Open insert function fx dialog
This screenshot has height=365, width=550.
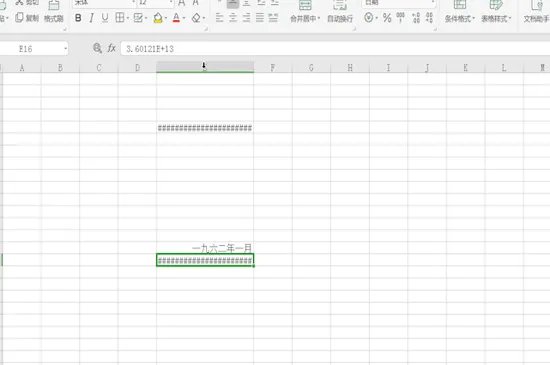click(x=112, y=48)
